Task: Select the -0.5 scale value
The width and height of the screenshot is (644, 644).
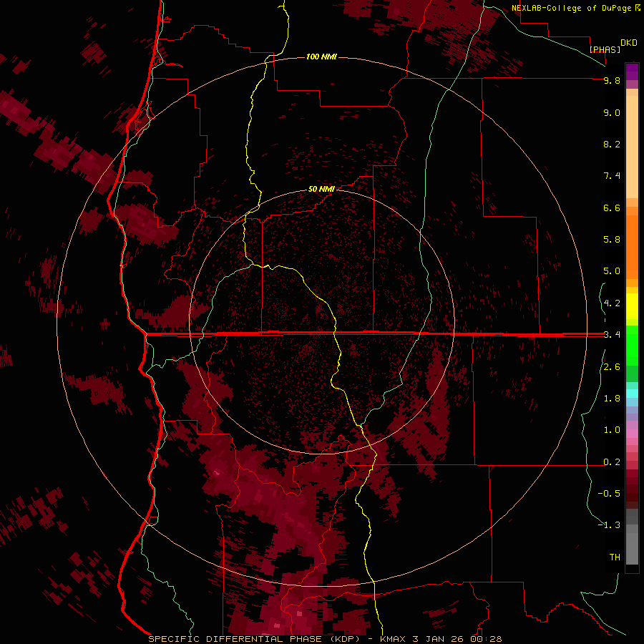Action: coord(609,494)
